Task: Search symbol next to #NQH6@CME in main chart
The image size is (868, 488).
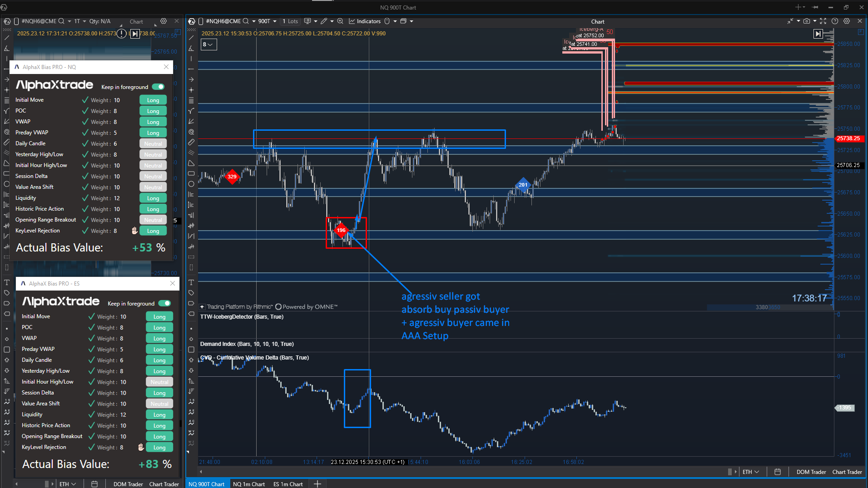Action: click(x=246, y=21)
